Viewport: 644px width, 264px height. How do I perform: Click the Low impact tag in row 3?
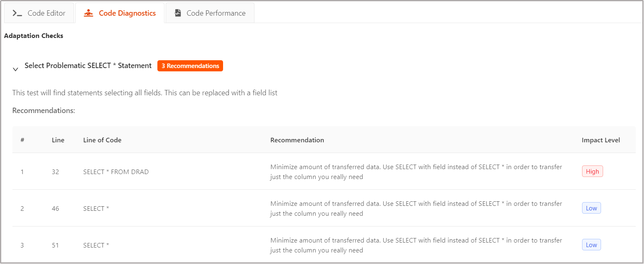point(591,245)
